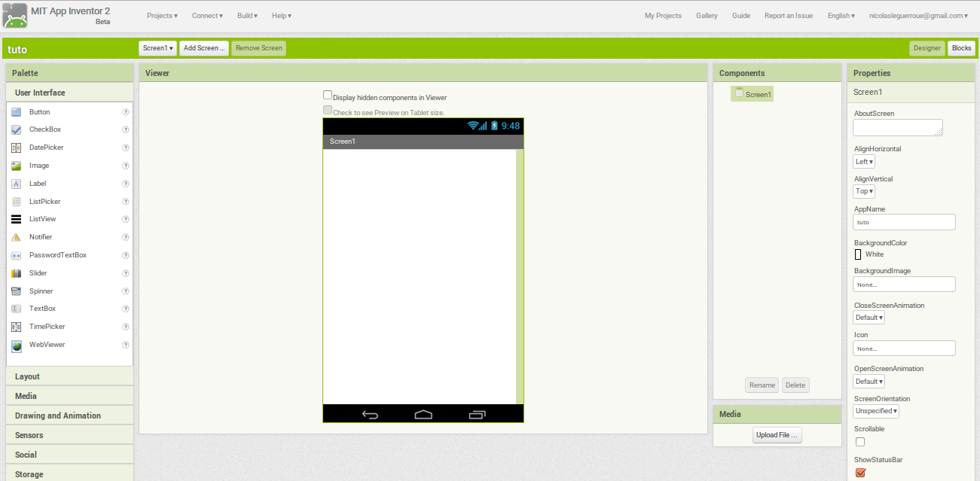This screenshot has height=481, width=980.
Task: Open the English language dropdown
Action: coord(841,16)
